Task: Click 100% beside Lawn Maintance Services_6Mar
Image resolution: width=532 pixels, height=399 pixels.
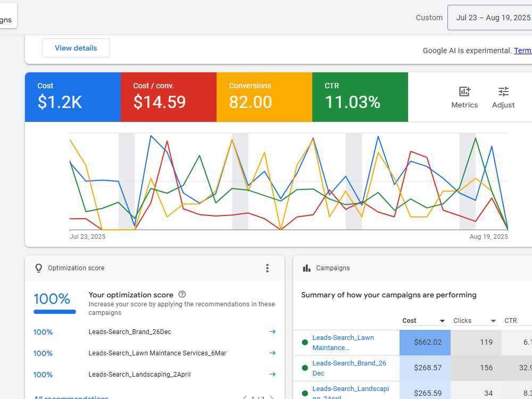Action: click(43, 354)
